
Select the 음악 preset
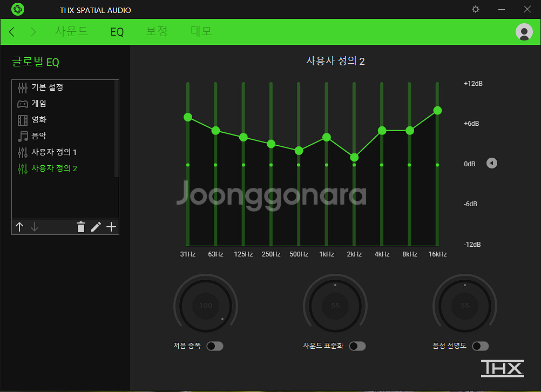click(64, 136)
